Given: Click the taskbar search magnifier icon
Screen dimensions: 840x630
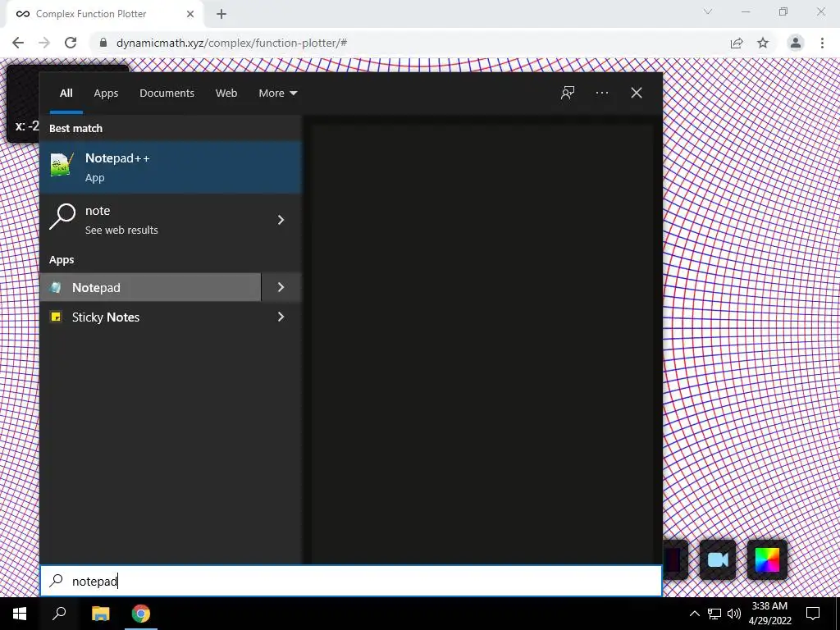Looking at the screenshot, I should point(59,614).
